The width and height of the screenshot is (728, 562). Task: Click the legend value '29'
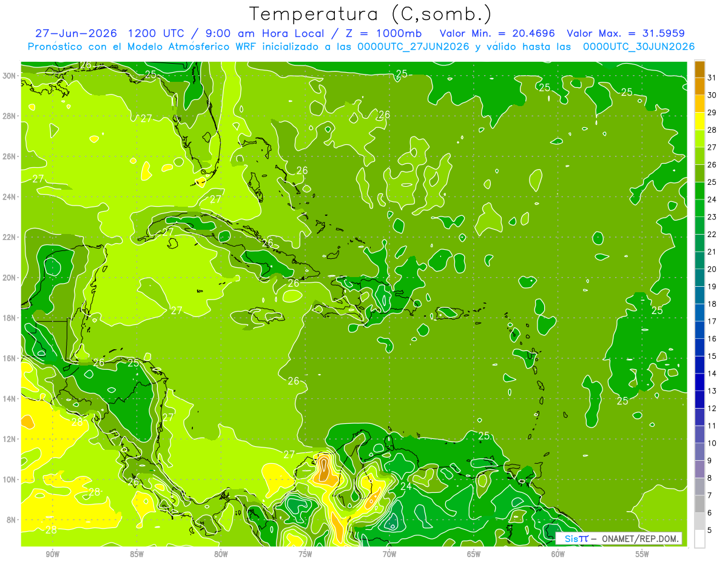712,112
